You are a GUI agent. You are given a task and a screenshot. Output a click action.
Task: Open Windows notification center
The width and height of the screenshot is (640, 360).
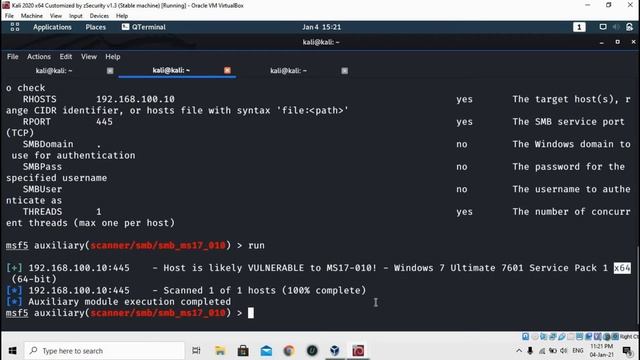pos(627,351)
